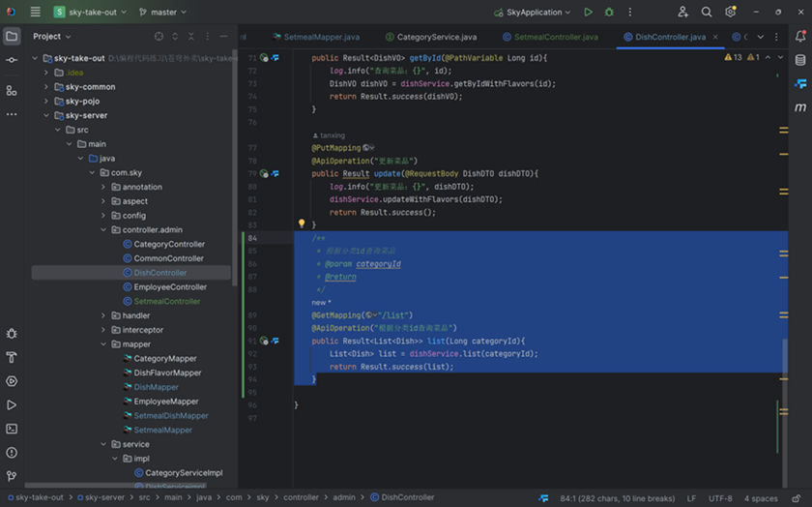Jump to next highlighted problem arrow
Viewport: 812px width, 507px height.
[x=780, y=57]
